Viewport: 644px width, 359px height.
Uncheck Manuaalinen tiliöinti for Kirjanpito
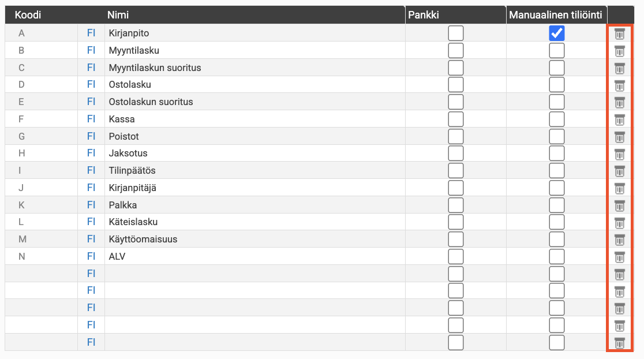pyautogui.click(x=556, y=33)
